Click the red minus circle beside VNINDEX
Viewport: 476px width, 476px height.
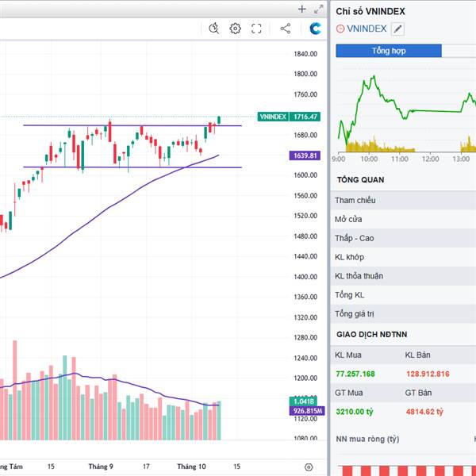click(x=340, y=29)
